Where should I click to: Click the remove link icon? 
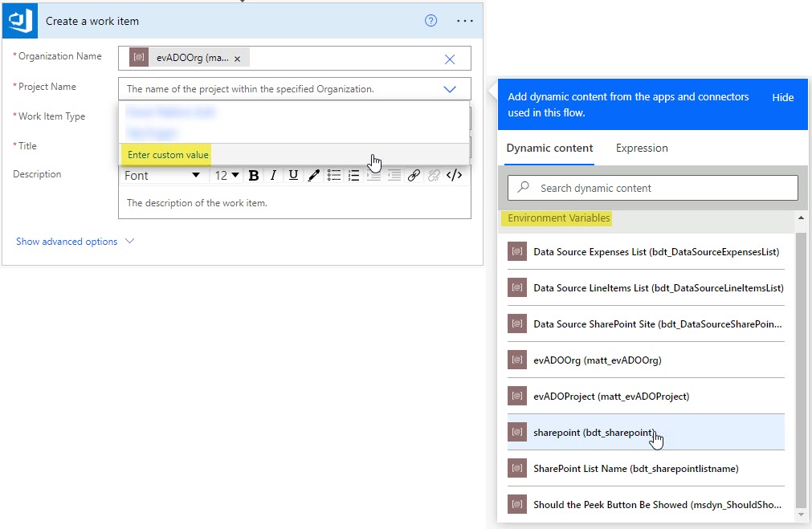434,176
